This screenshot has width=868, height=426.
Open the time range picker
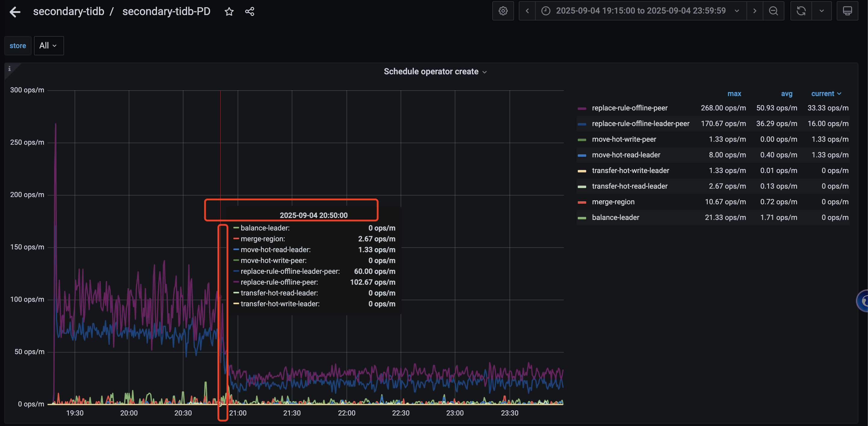coord(640,11)
